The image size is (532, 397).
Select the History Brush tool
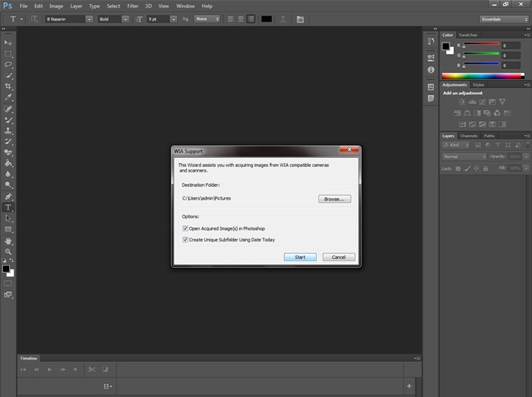pos(8,142)
